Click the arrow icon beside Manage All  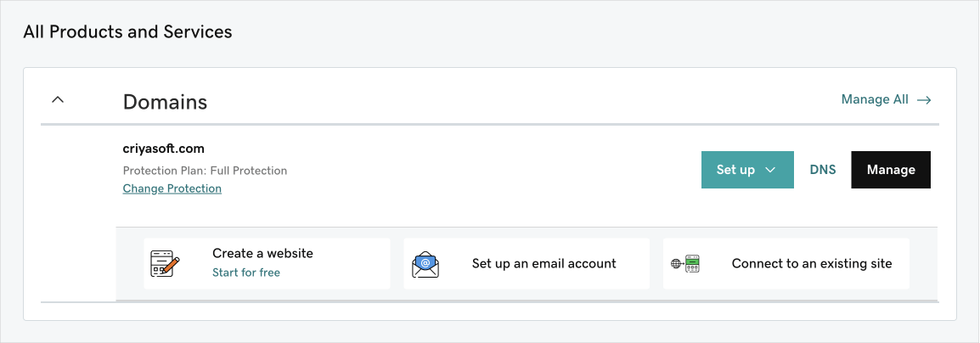924,100
